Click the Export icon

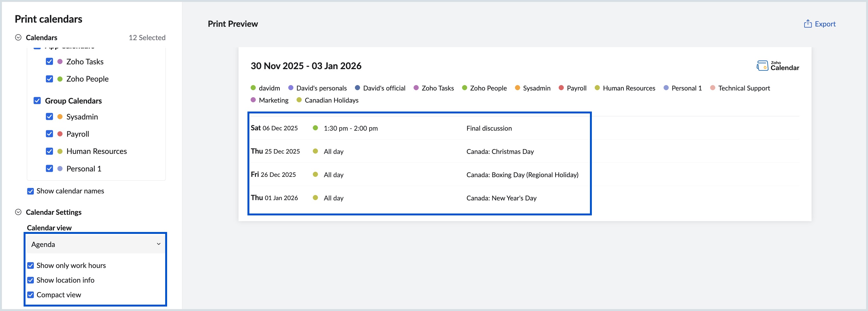[x=808, y=24]
